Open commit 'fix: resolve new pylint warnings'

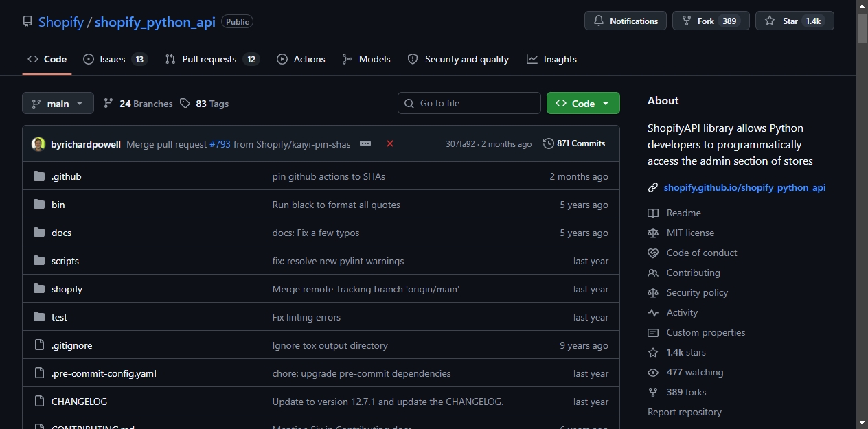[x=339, y=261]
